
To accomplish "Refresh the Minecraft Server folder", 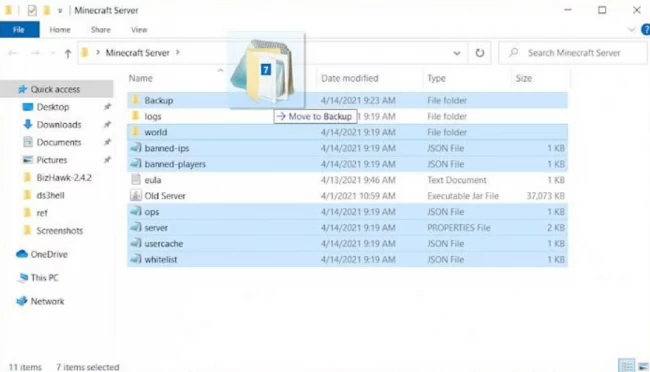I will point(480,53).
